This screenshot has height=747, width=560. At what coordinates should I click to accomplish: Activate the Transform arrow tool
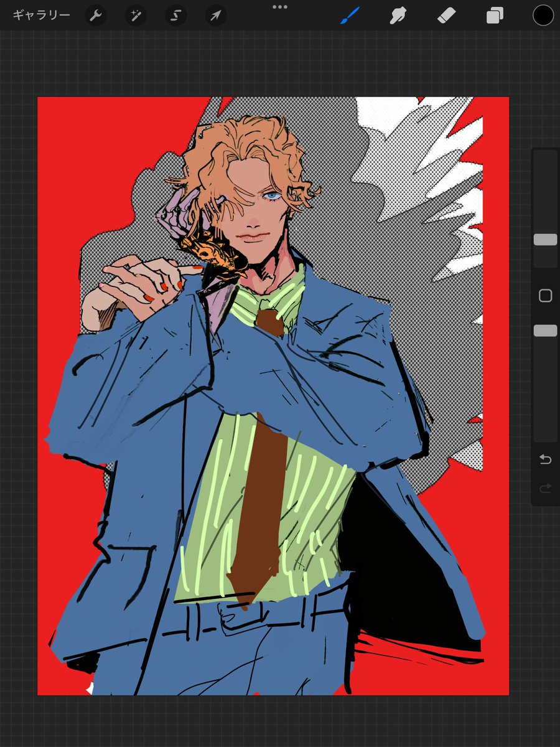[x=215, y=16]
